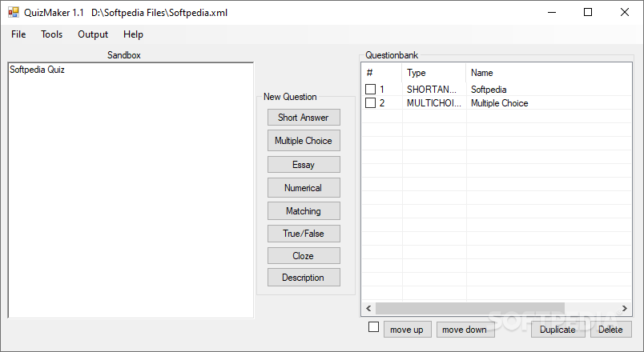Screen dimensions: 644x352
Task: Tick the checkbox for question 2
Action: (x=371, y=102)
